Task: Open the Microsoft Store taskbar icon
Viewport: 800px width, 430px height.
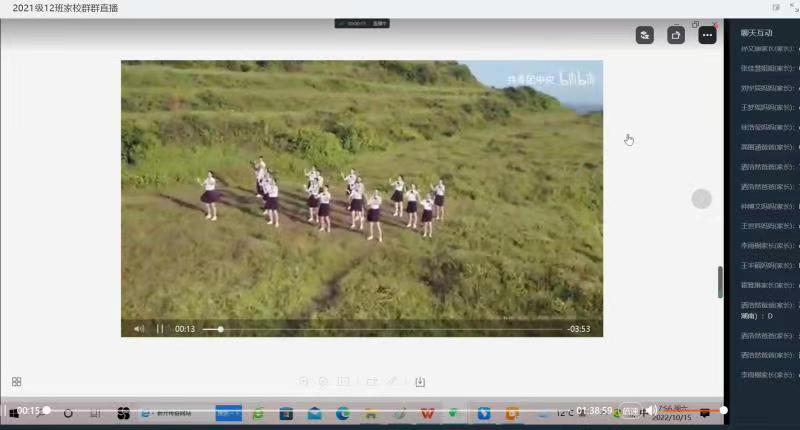Action: (286, 413)
